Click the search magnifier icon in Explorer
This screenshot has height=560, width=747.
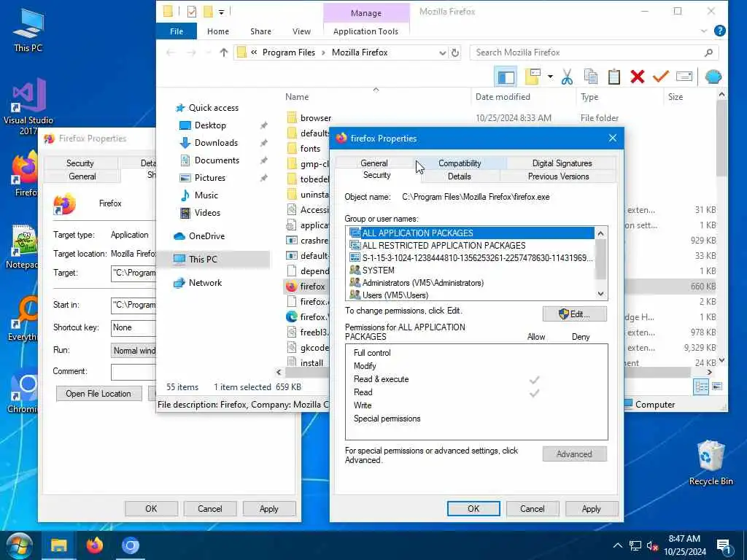point(708,52)
